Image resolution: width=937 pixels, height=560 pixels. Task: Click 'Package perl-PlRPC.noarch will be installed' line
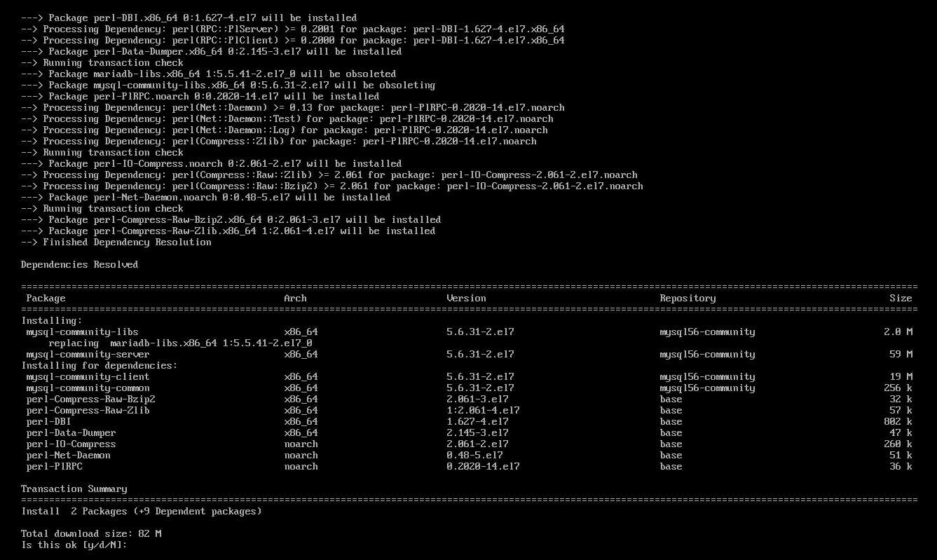pyautogui.click(x=200, y=96)
